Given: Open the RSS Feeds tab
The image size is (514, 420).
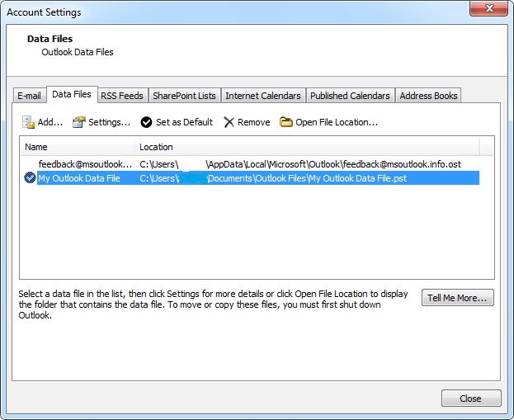Looking at the screenshot, I should click(122, 96).
